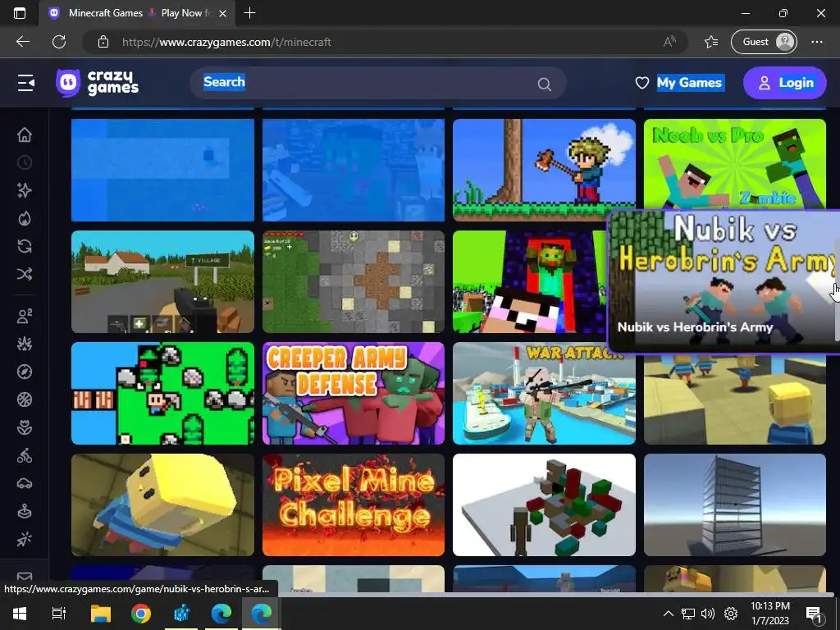Screen dimensions: 840x630
Task: Open Bike games icon in sidebar
Action: (25, 456)
